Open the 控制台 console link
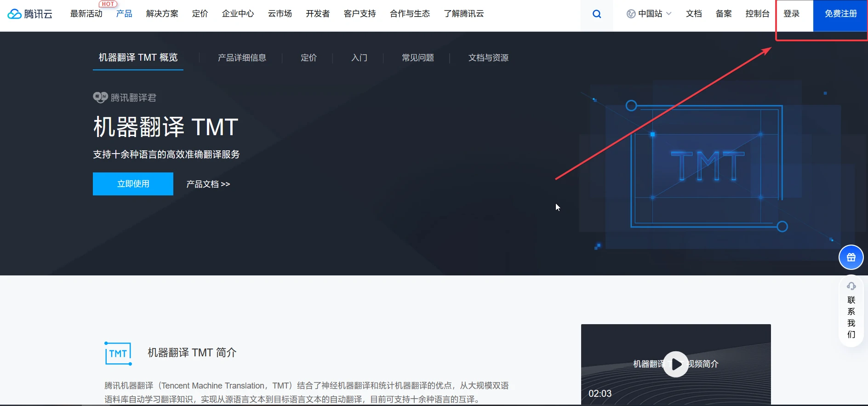 tap(757, 14)
